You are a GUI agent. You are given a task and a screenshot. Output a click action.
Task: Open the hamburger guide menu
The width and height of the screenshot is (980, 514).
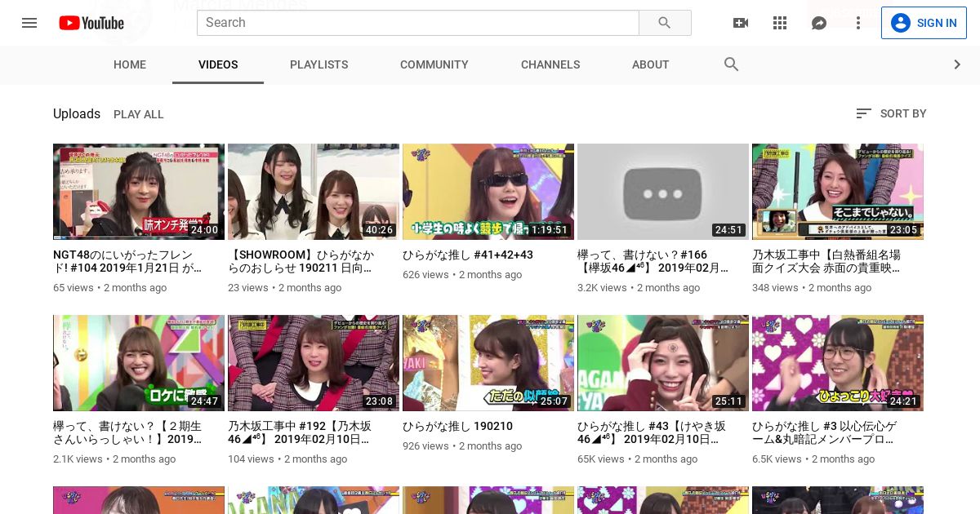click(x=29, y=23)
